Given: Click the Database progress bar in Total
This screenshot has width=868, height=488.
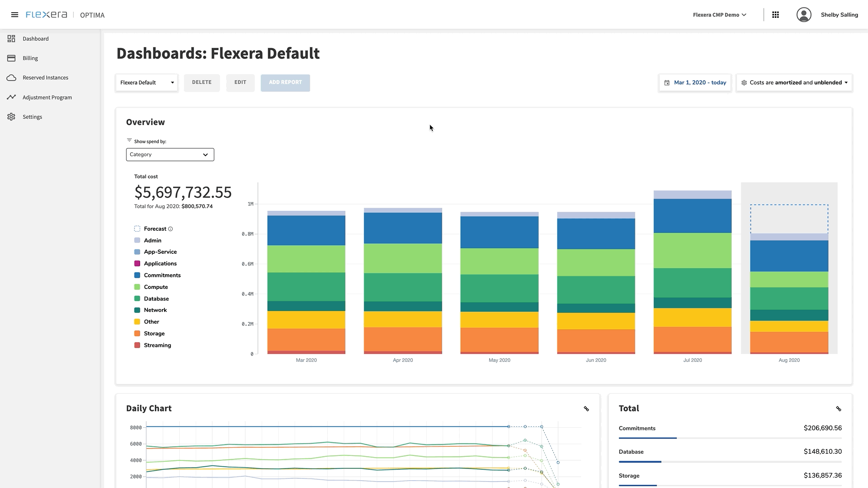Looking at the screenshot, I should coord(730,462).
